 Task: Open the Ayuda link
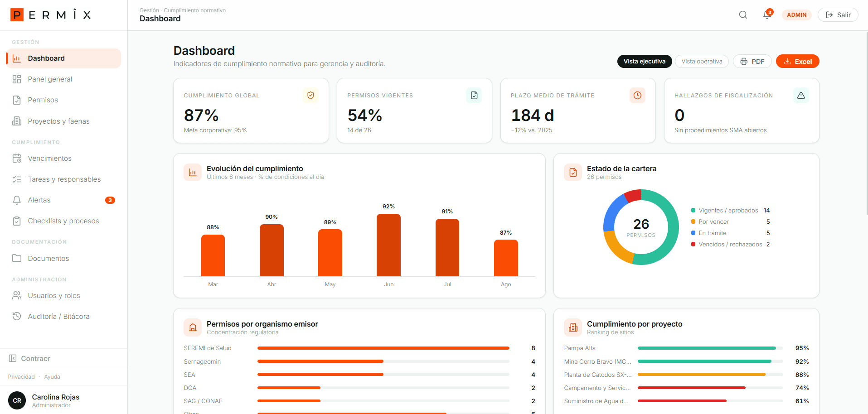click(52, 377)
